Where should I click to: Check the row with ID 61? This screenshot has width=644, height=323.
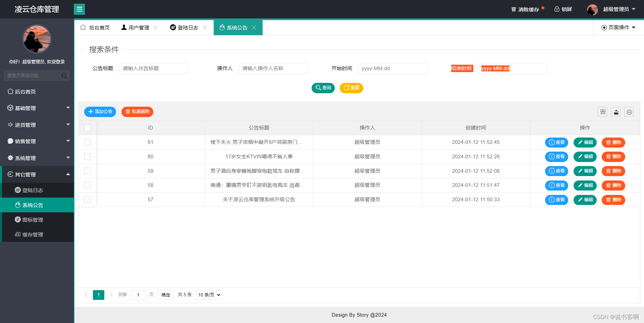click(88, 142)
